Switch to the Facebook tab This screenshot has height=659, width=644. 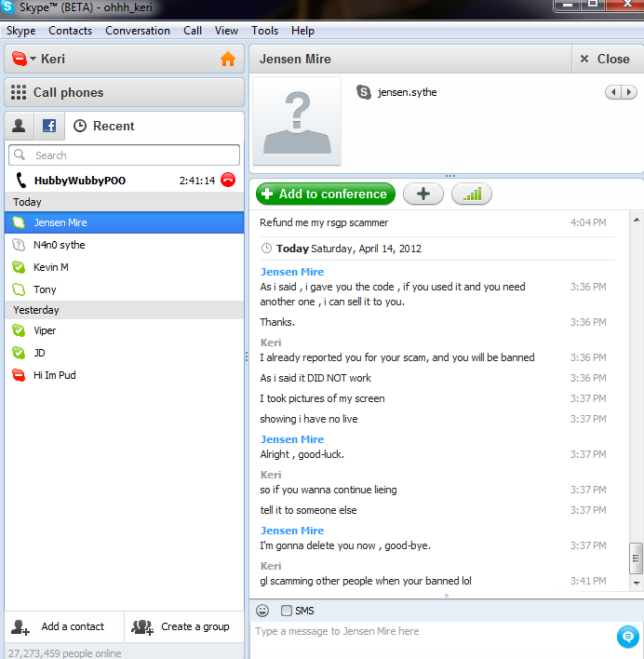point(49,126)
